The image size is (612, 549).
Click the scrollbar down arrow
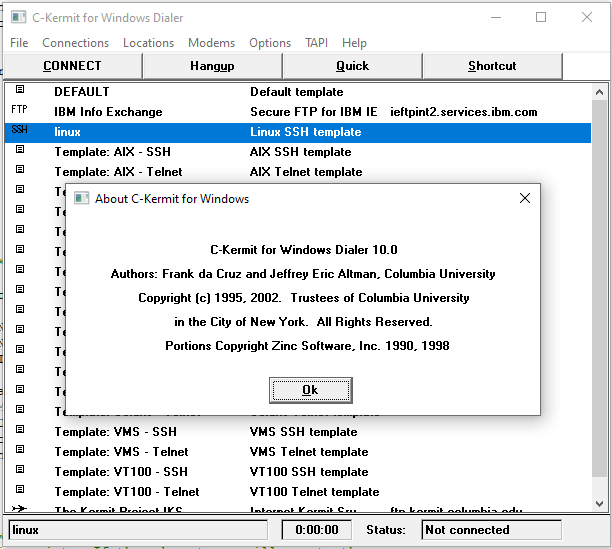pyautogui.click(x=600, y=504)
